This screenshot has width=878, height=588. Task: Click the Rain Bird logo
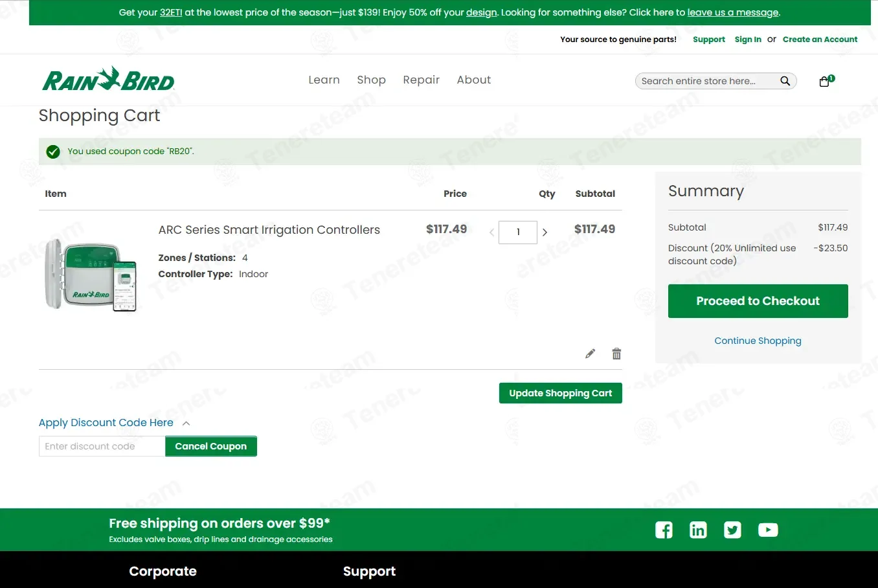[109, 79]
